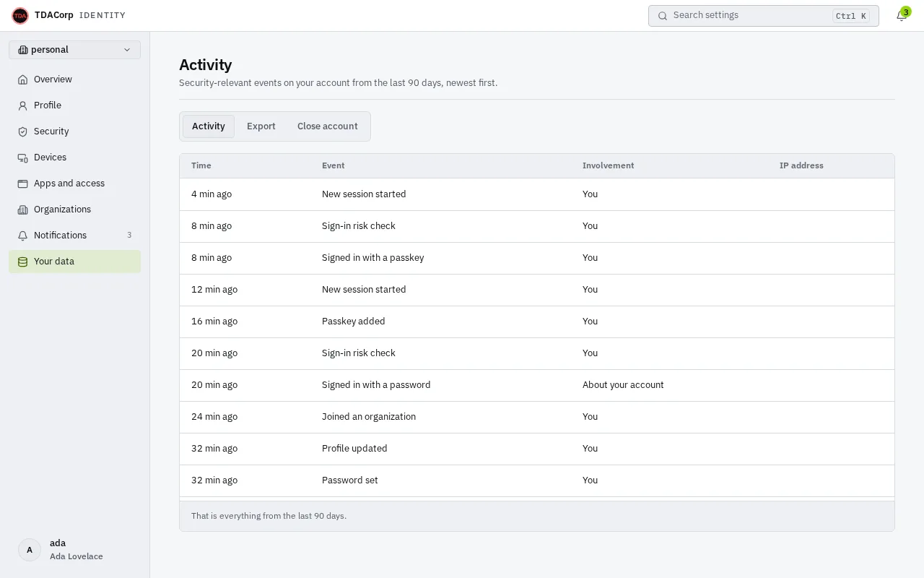Viewport: 924px width, 578px height.
Task: Open the Security settings page
Action: click(x=74, y=131)
